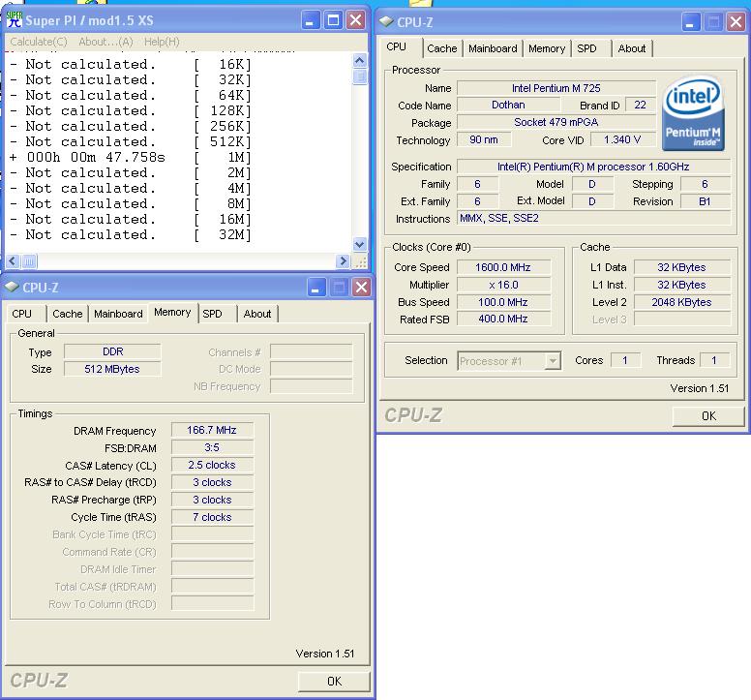
Task: Click the Level 2 cache value 2048 KBytes
Action: (682, 302)
